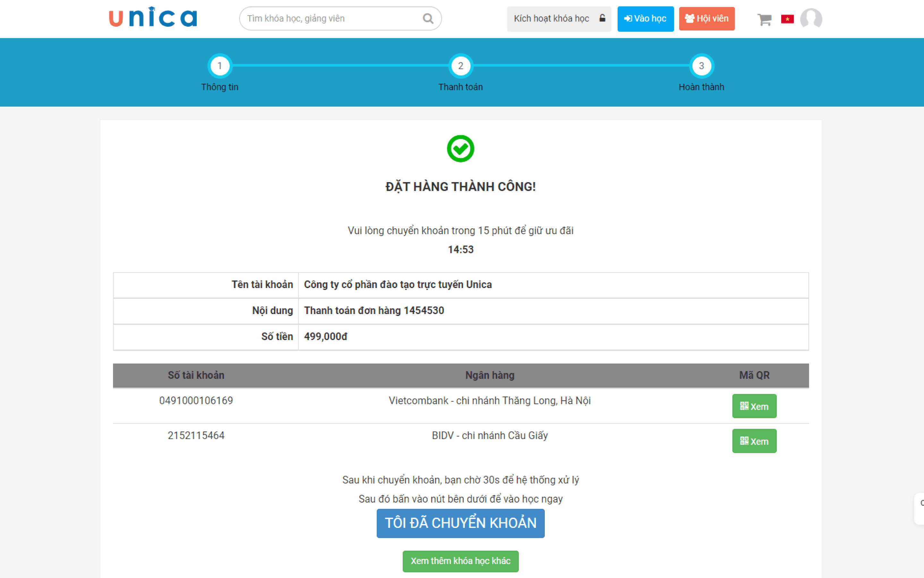Viewport: 924px width, 578px height.
Task: Select text Thanh toán đơn hàng 1454530
Action: pos(374,311)
